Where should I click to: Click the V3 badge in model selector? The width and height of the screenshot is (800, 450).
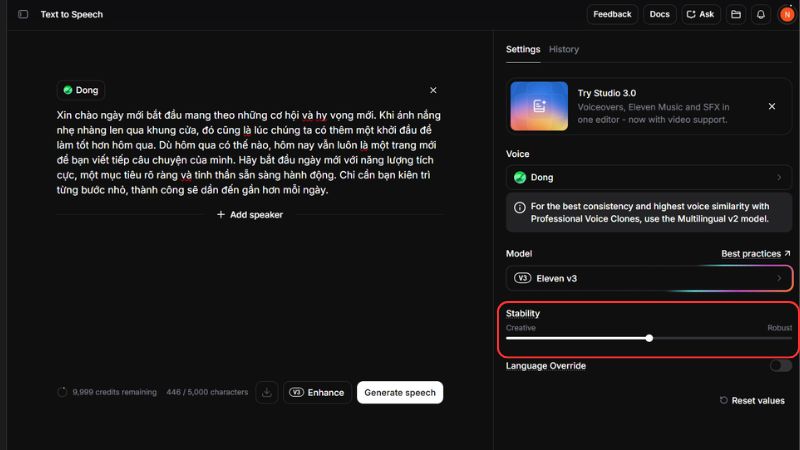coord(522,278)
